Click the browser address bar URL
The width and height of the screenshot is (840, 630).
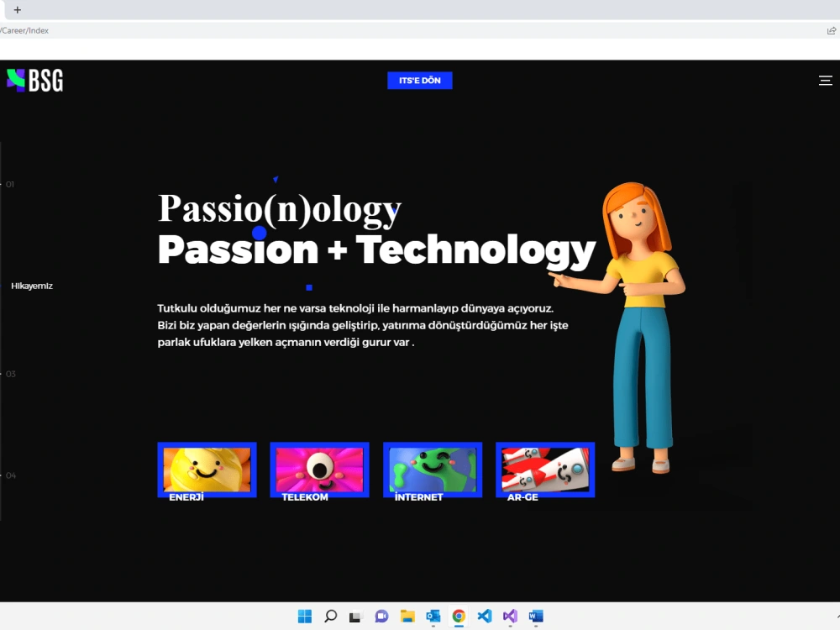coord(24,30)
